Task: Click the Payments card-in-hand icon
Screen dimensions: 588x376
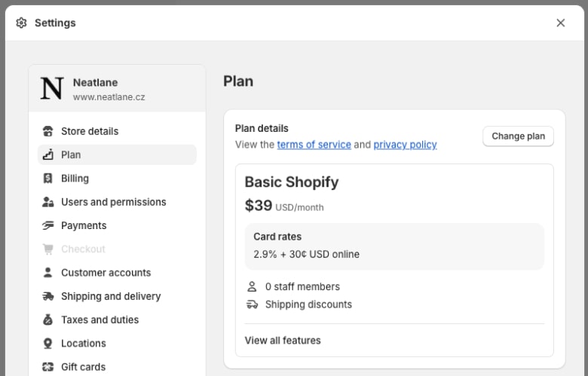Action: click(47, 225)
